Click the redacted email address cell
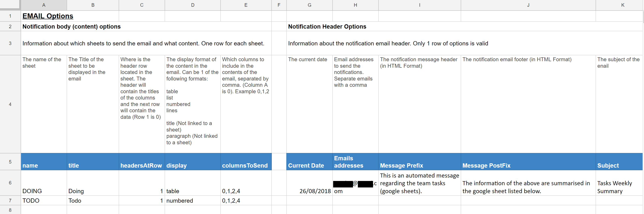 coord(355,183)
